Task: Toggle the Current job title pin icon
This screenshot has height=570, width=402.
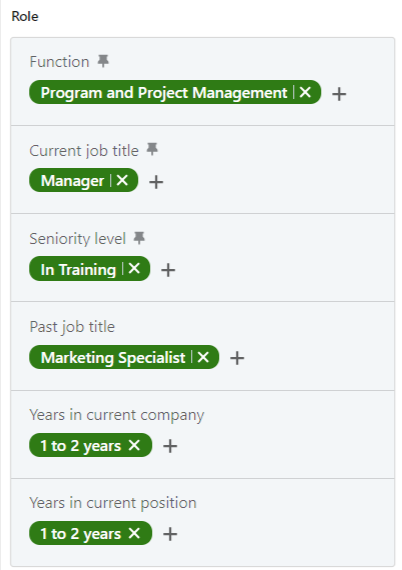Action: (152, 149)
